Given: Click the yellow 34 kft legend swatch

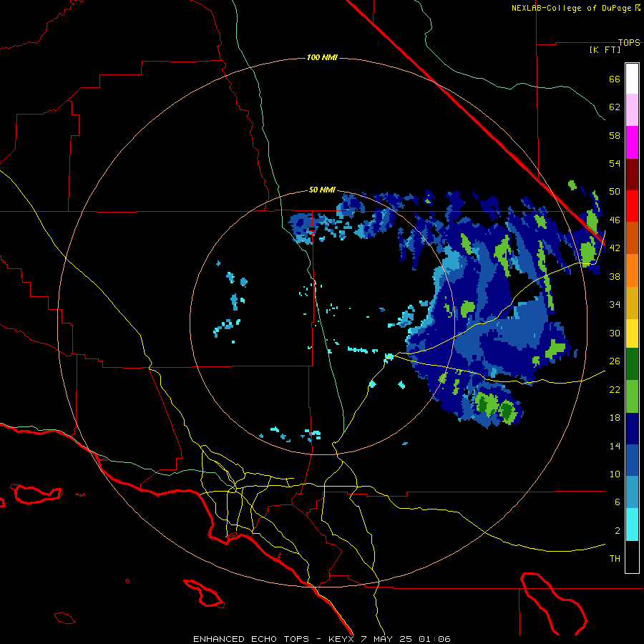Looking at the screenshot, I should (x=632, y=334).
